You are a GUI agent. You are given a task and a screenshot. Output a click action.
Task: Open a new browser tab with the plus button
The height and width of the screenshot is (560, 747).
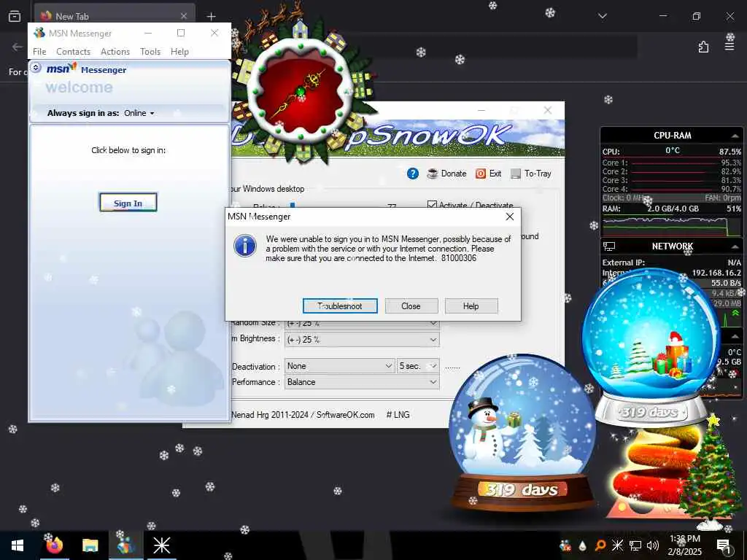click(x=211, y=16)
